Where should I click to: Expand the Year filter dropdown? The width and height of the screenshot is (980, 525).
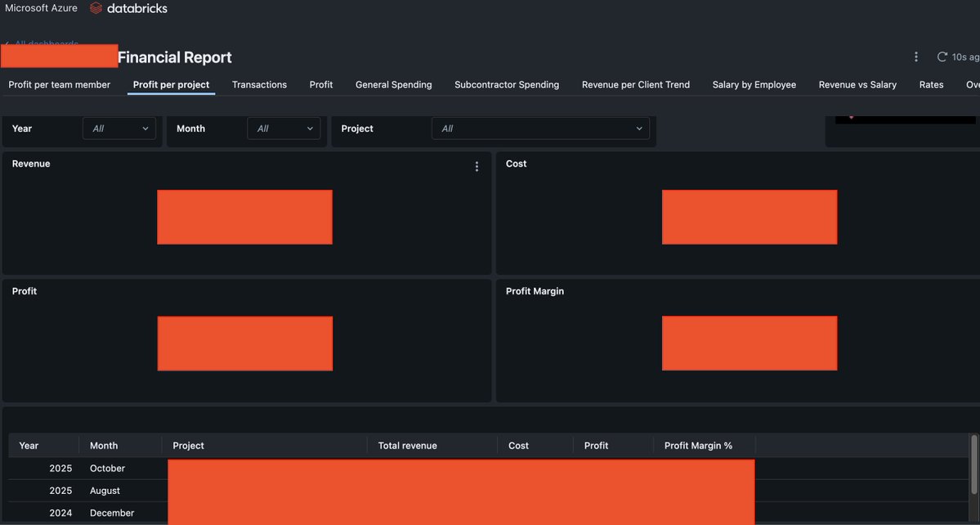pyautogui.click(x=119, y=128)
